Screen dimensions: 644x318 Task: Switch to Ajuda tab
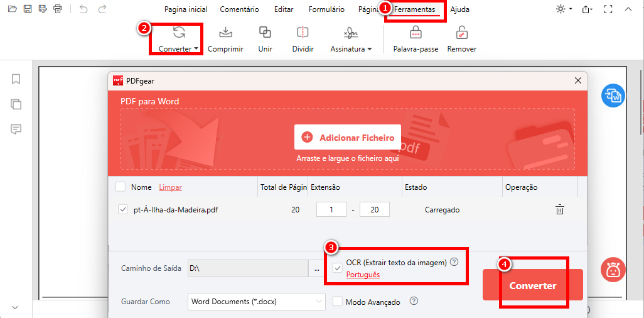(x=459, y=9)
